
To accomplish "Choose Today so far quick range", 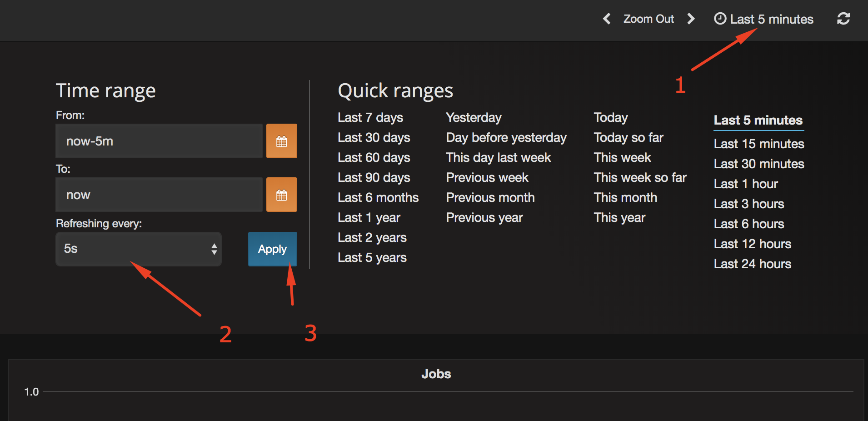I will [629, 137].
